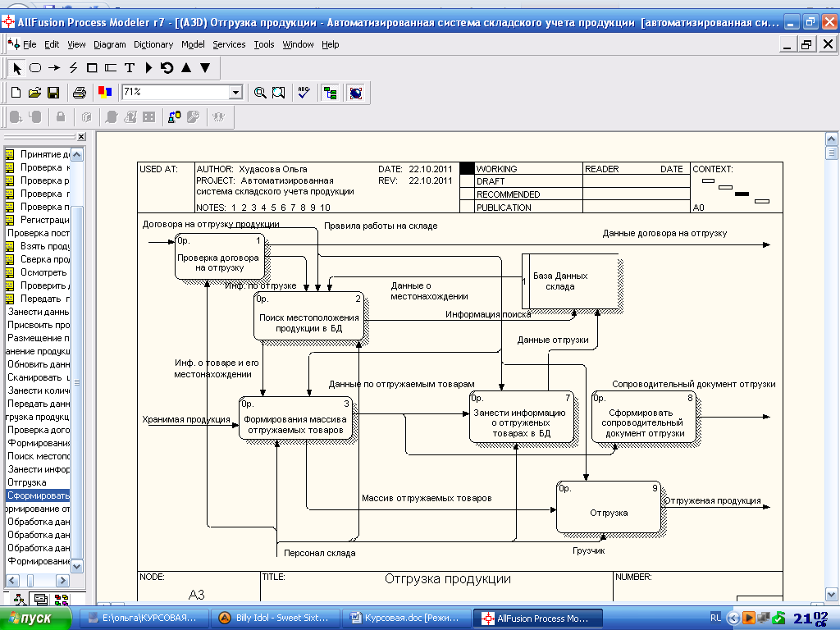This screenshot has width=840, height=630.
Task: Select tree item 'Присвоить про'
Action: [x=38, y=325]
